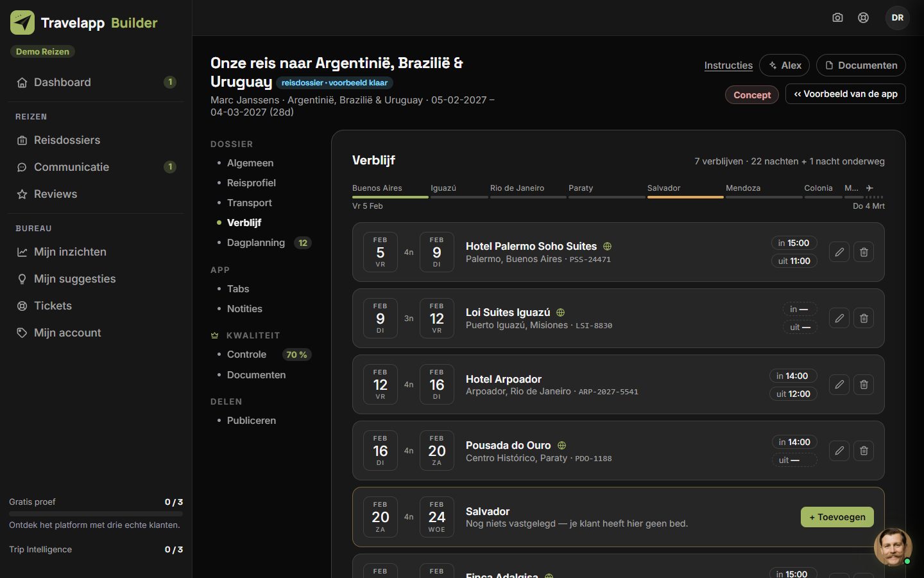Screen dimensions: 924x578
Task: Click the globe icon beside Hotel Palermo Soho Suites
Action: pyautogui.click(x=607, y=247)
